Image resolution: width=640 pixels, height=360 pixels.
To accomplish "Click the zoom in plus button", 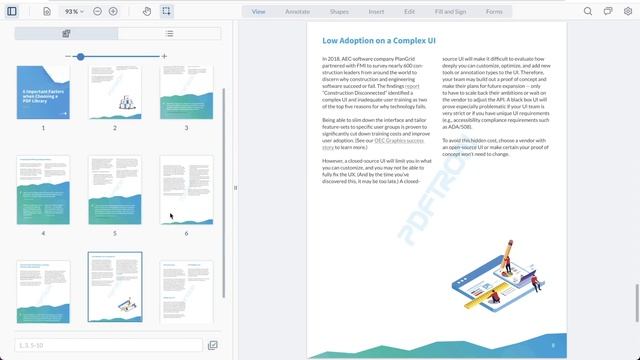I will pyautogui.click(x=113, y=11).
